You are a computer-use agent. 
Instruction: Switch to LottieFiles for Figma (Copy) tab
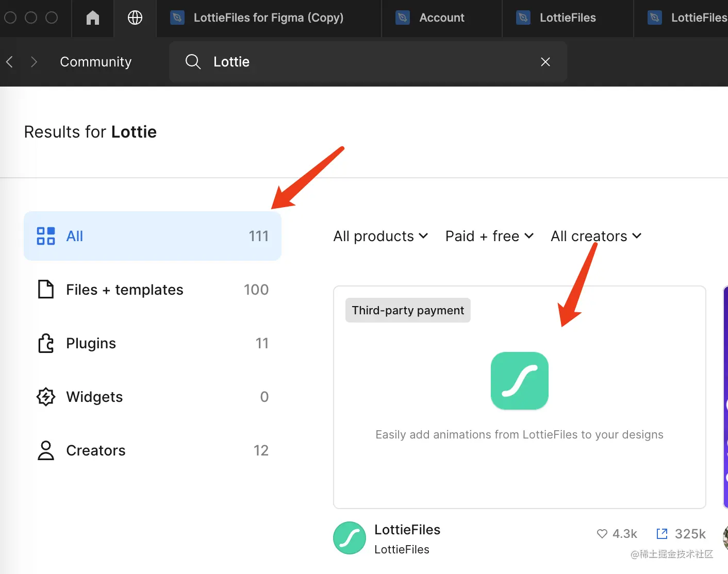269,18
